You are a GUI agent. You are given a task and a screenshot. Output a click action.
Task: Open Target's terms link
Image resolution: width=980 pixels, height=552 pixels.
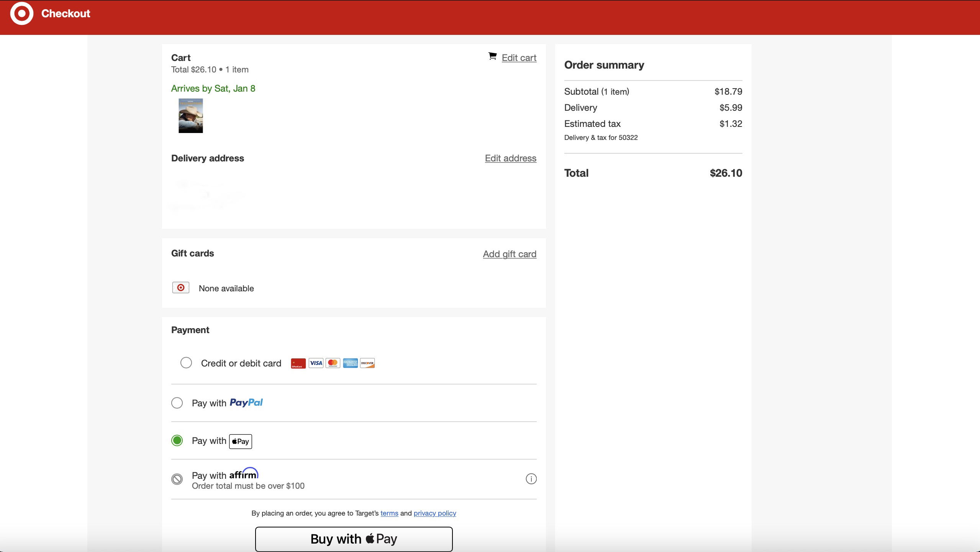389,513
